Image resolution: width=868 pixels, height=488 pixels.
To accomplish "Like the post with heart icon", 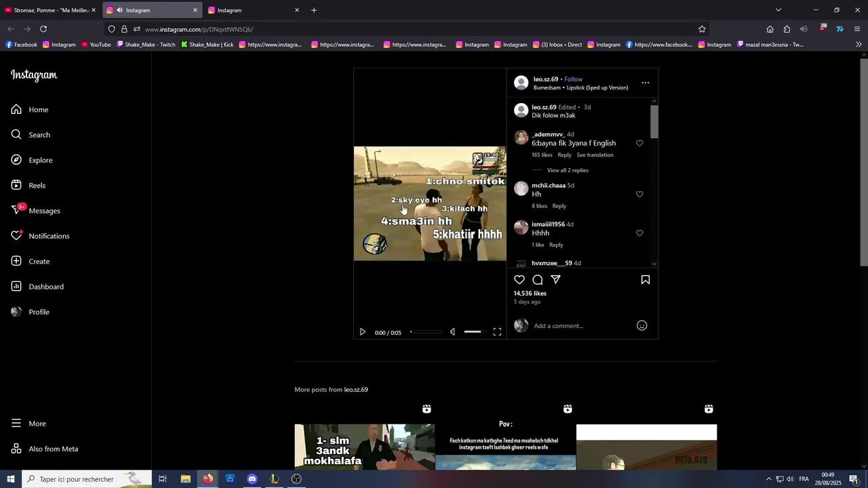I will click(x=519, y=280).
